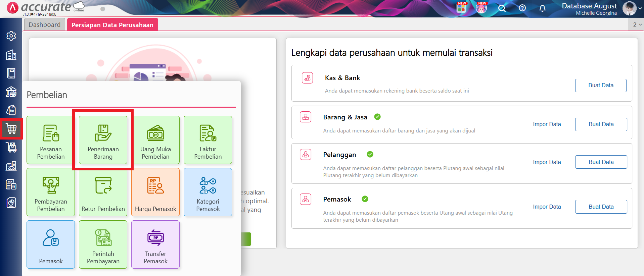Open Harga Pemasok tile
Screen dimensions: 644x276
[155, 192]
